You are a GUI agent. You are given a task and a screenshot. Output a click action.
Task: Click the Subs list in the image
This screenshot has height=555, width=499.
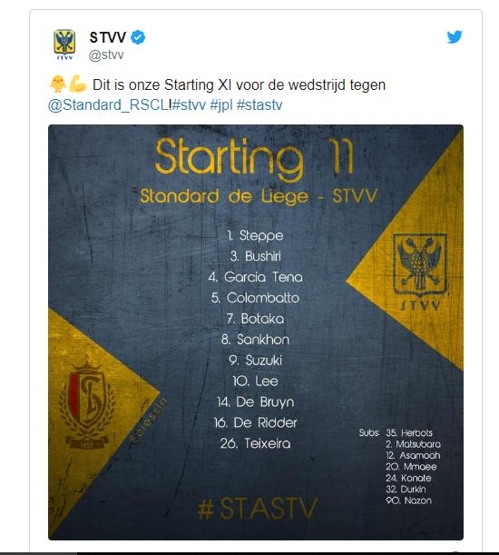[400, 466]
